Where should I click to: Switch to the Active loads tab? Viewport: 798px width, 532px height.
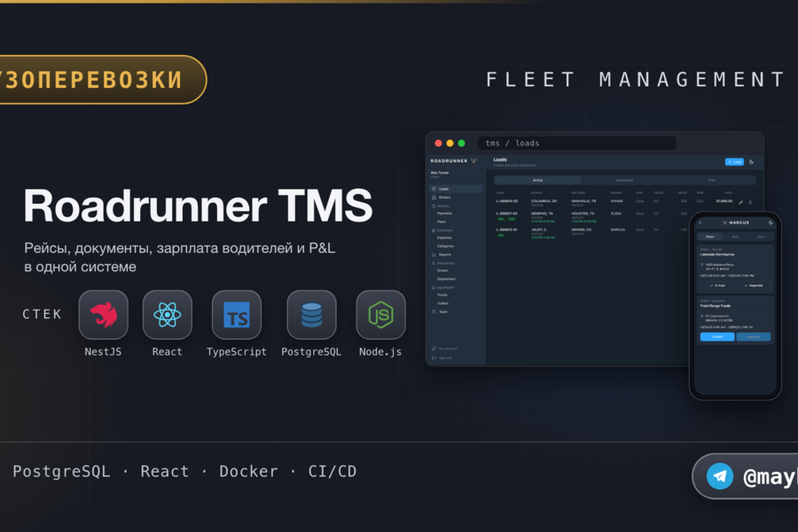tap(537, 180)
